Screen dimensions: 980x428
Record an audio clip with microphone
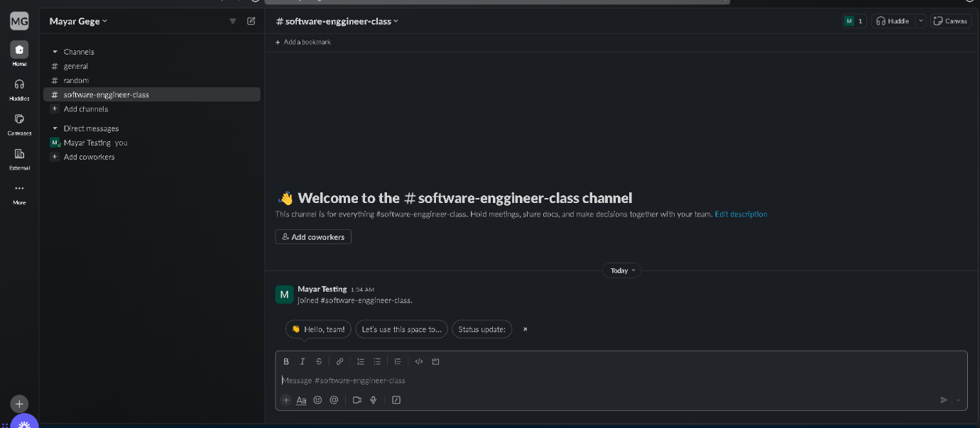[374, 400]
